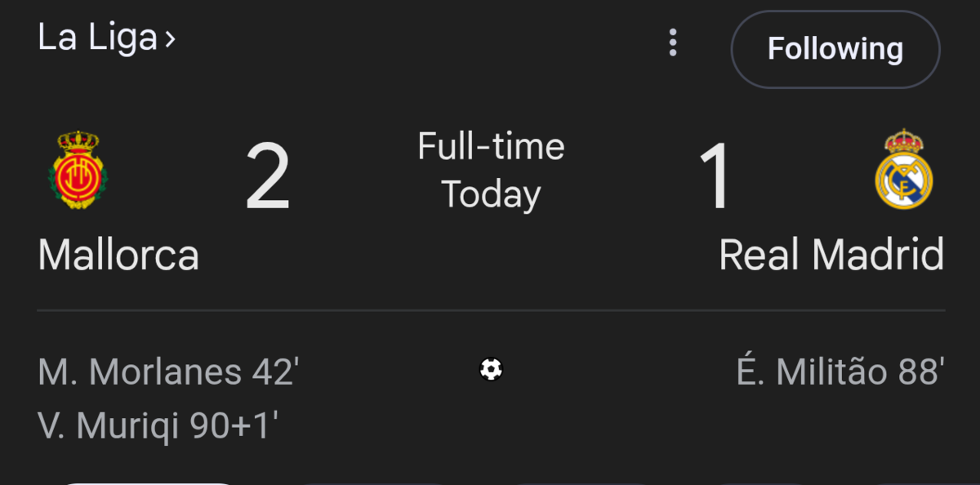This screenshot has width=980, height=485.
Task: Select the Mallorca team name
Action: 118,255
